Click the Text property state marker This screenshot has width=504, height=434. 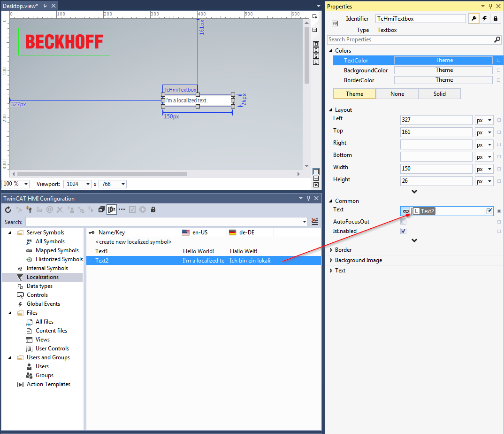pos(499,211)
